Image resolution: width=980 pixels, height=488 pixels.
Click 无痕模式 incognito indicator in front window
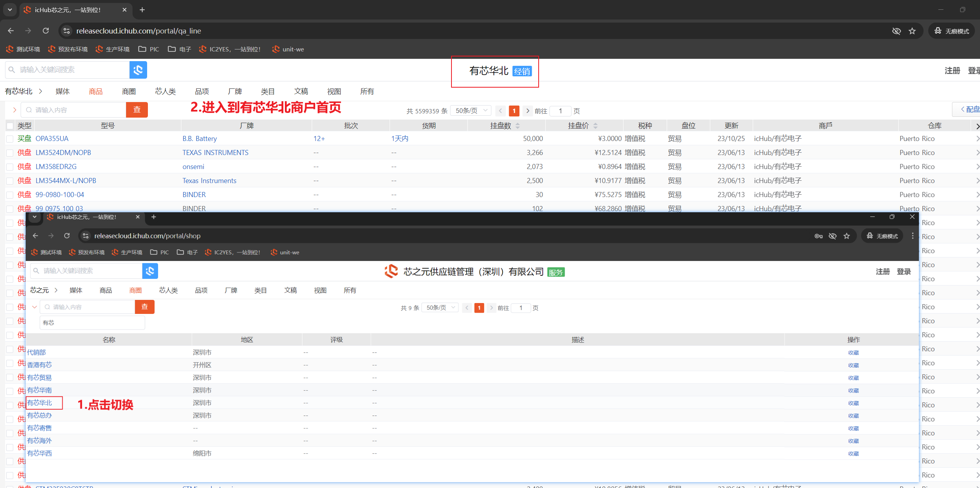coord(882,236)
